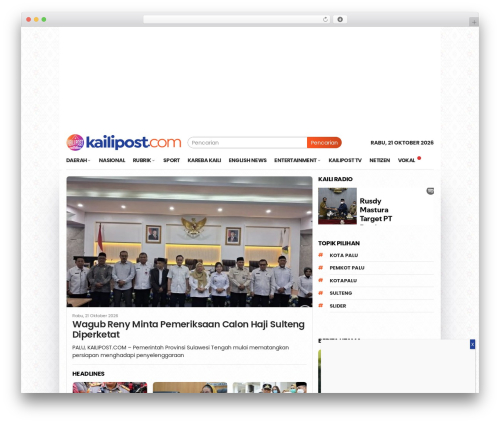Select the SULTENG topic link
The width and height of the screenshot is (500, 423).
(341, 293)
